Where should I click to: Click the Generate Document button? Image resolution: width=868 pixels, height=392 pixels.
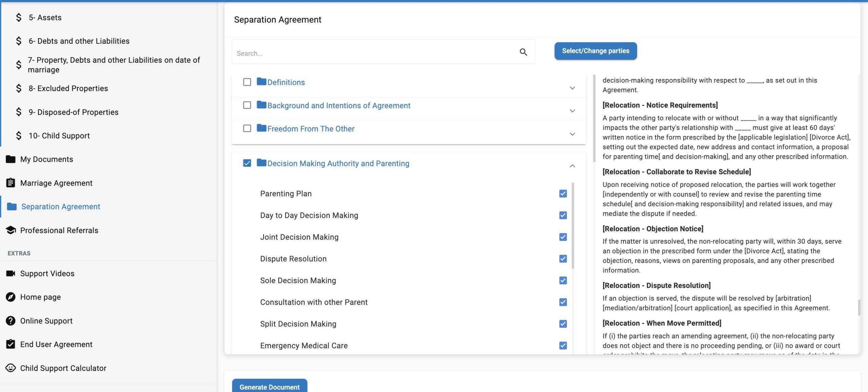[x=269, y=387]
